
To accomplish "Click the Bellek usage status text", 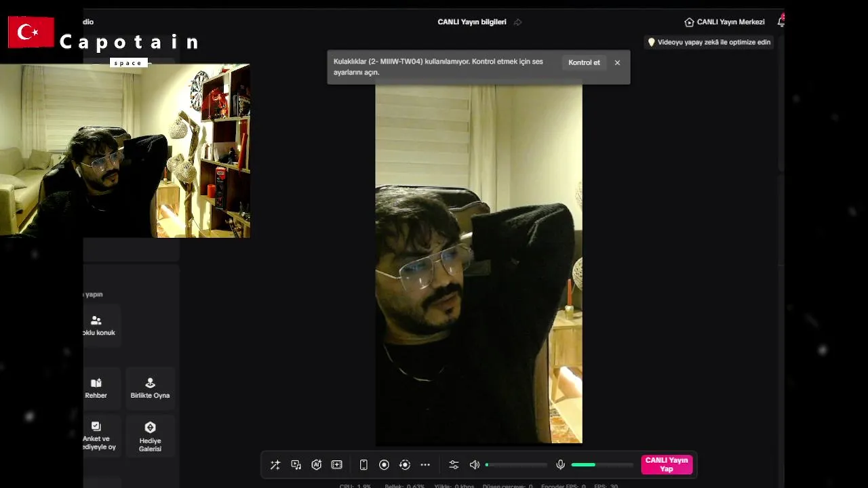I will [405, 485].
